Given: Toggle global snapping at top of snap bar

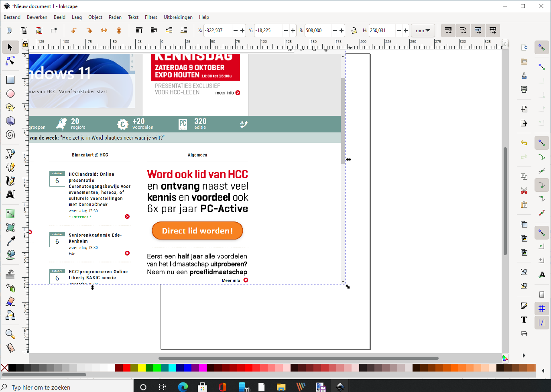Looking at the screenshot, I should (542, 47).
